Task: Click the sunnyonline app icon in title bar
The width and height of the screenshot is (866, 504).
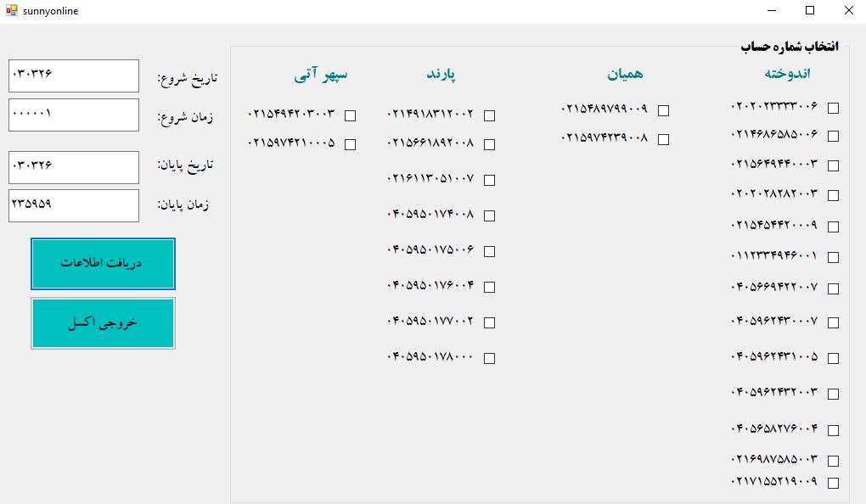Action: (x=12, y=10)
